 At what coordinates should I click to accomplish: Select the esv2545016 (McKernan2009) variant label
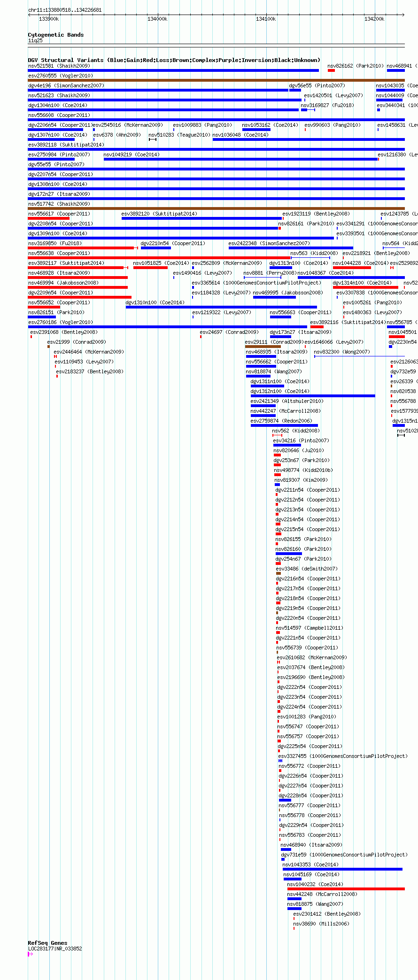tap(128, 125)
